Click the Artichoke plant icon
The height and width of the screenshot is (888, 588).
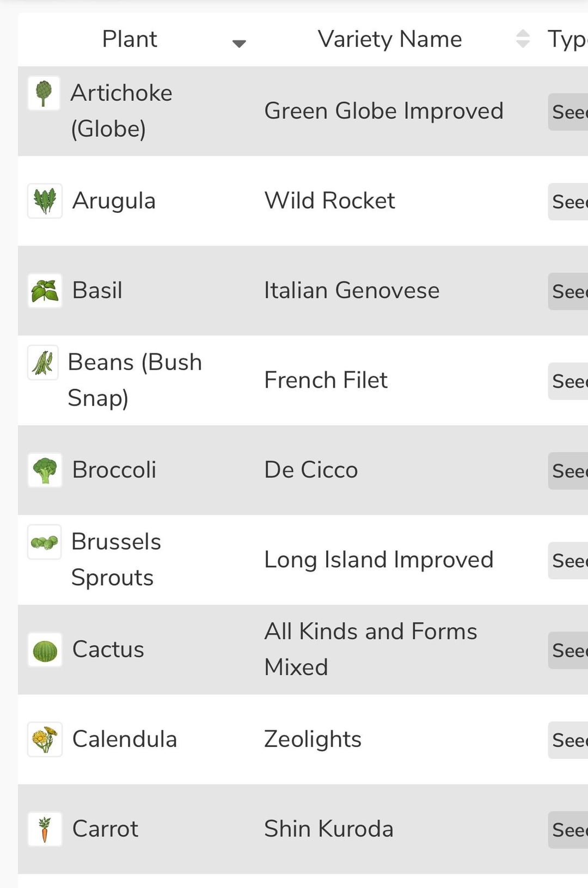tap(44, 93)
